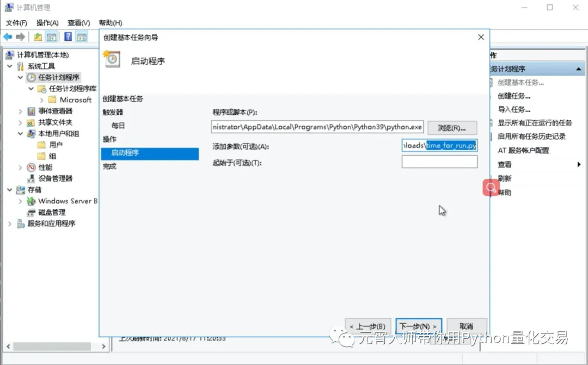Open 磁盘管理 in the tree

[51, 212]
